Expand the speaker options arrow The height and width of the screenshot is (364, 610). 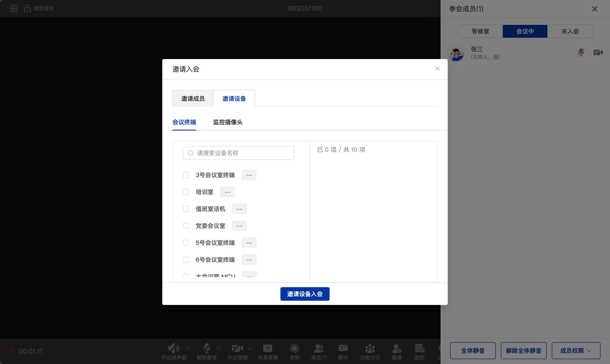coord(188,348)
